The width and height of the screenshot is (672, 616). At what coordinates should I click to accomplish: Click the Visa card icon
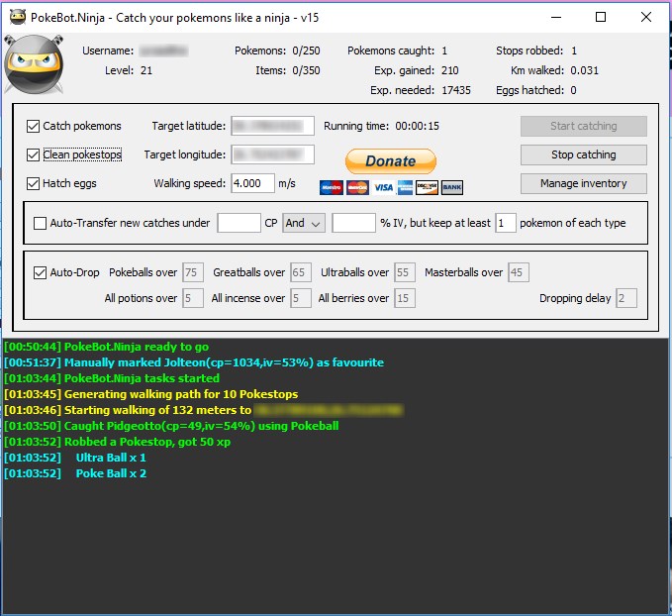coord(381,187)
